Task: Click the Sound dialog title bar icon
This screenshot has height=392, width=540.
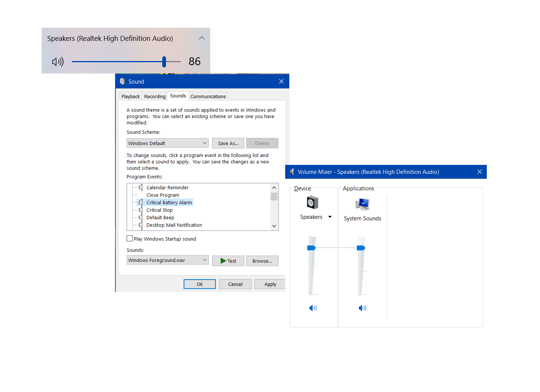Action: click(122, 81)
